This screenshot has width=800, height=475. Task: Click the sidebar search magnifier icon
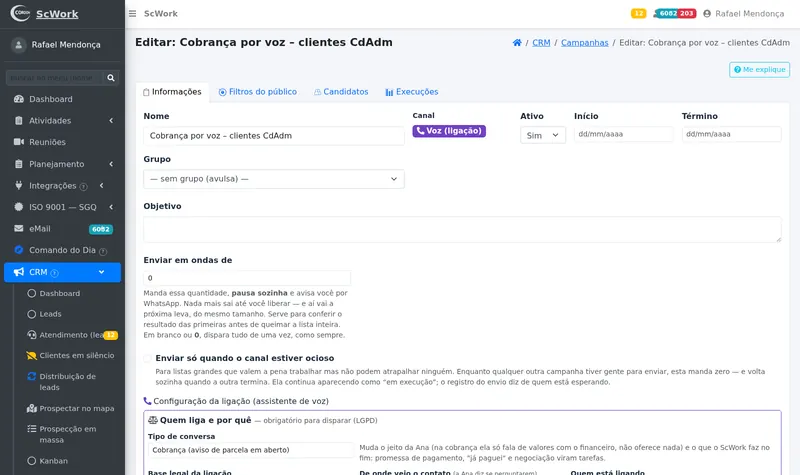pos(111,78)
